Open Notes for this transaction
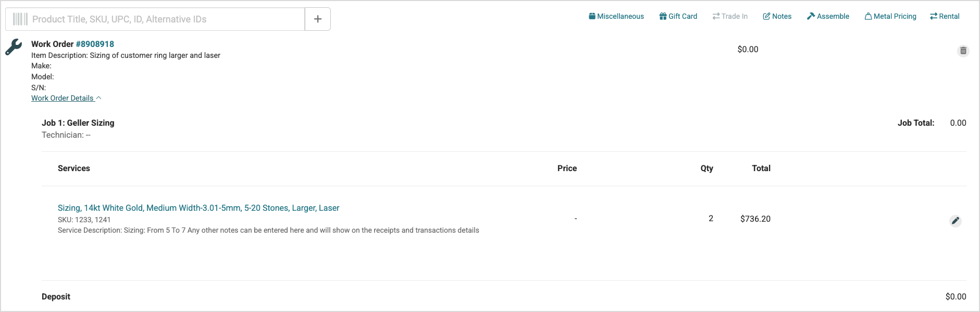 [777, 16]
